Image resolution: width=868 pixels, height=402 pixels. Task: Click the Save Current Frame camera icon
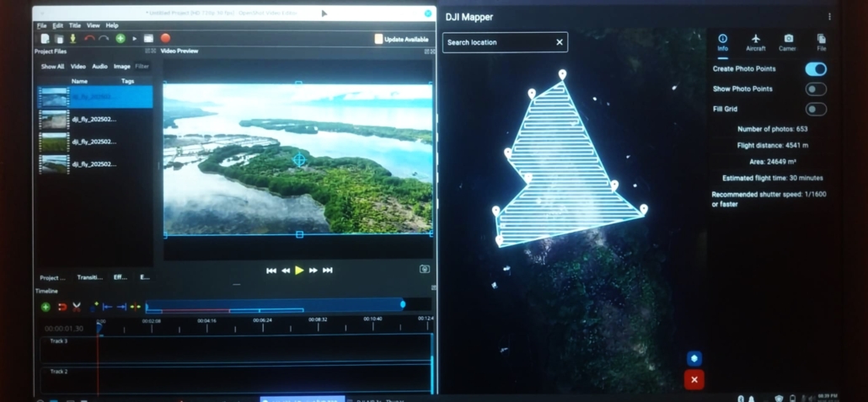click(425, 269)
